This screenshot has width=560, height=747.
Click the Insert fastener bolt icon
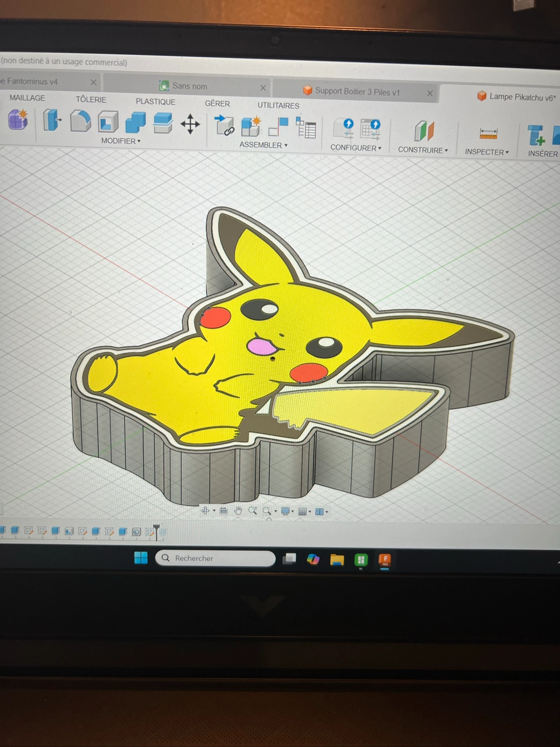click(536, 135)
